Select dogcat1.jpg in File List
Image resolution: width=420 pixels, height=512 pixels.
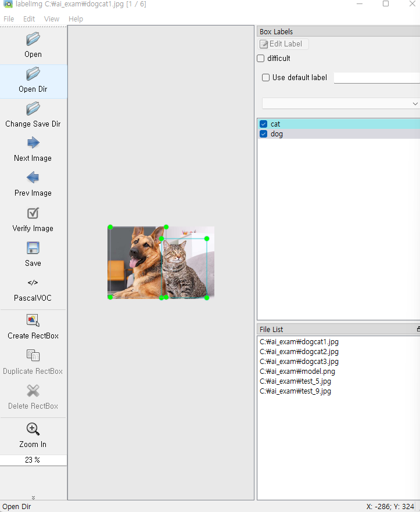(x=299, y=342)
